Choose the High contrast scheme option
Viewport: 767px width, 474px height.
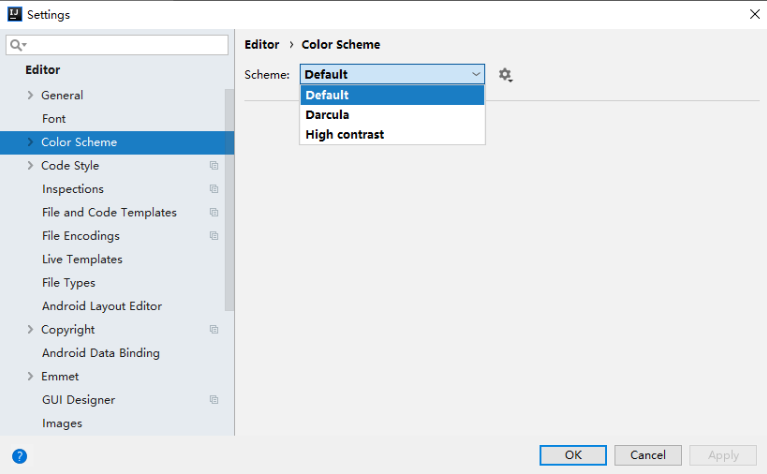pos(344,135)
